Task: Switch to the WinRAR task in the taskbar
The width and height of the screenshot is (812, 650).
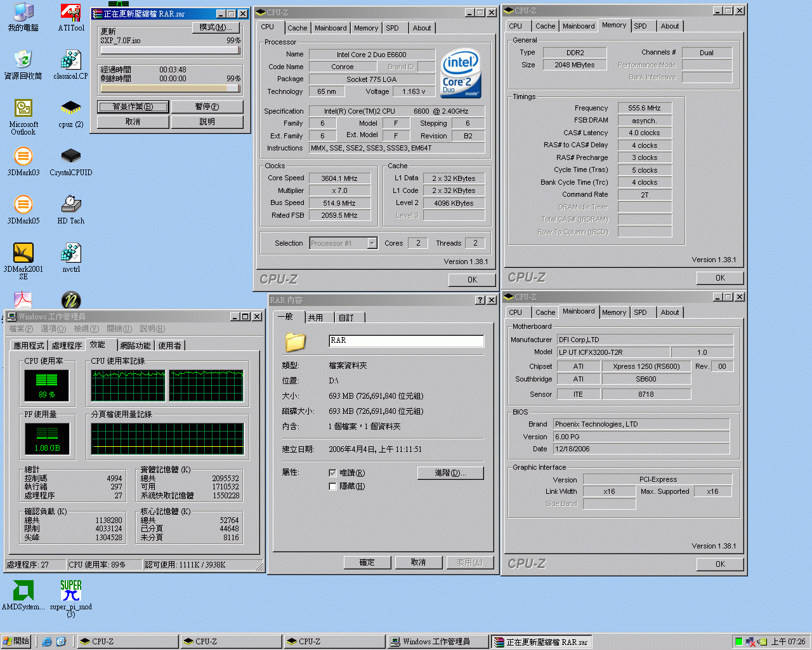Action: 540,642
